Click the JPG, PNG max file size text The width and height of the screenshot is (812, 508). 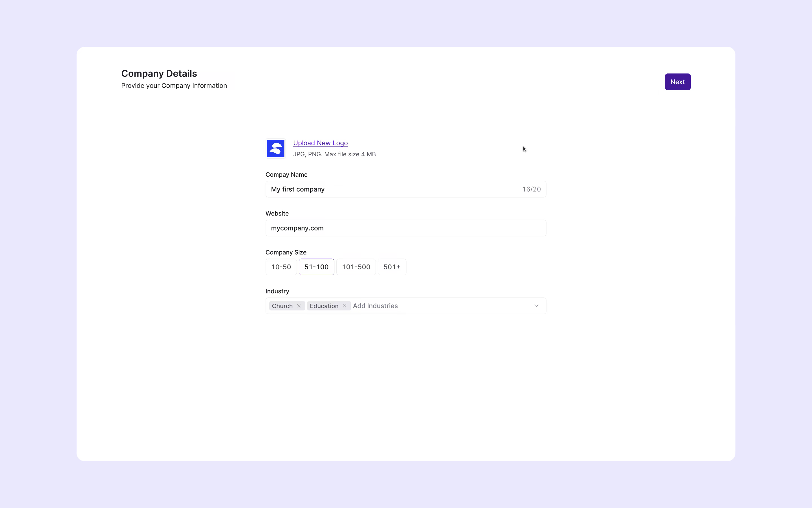coord(334,154)
